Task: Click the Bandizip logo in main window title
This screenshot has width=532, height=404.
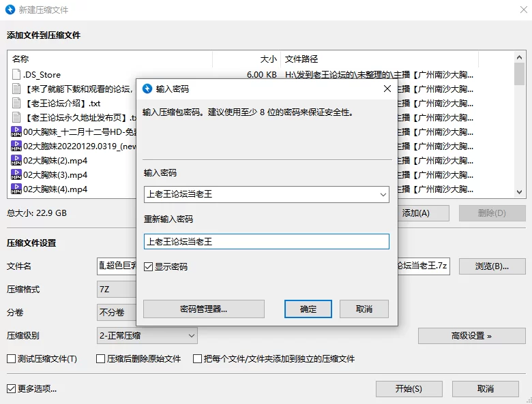Action: (10, 10)
